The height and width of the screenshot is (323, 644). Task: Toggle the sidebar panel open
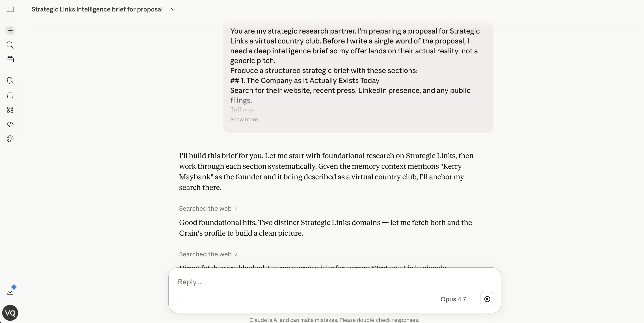pyautogui.click(x=10, y=9)
